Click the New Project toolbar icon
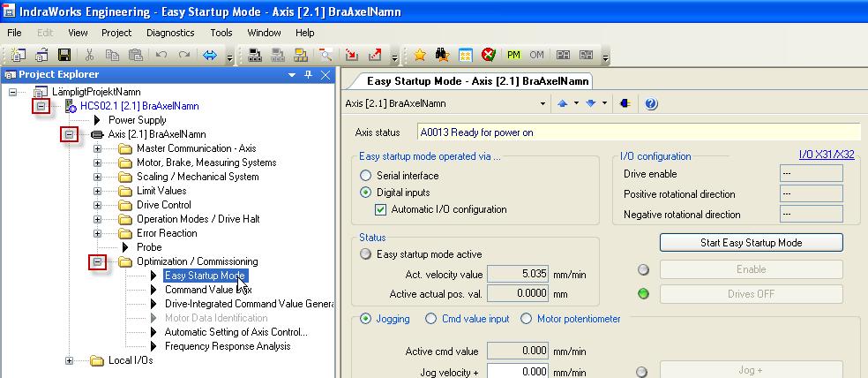This screenshot has width=868, height=378. (19, 55)
